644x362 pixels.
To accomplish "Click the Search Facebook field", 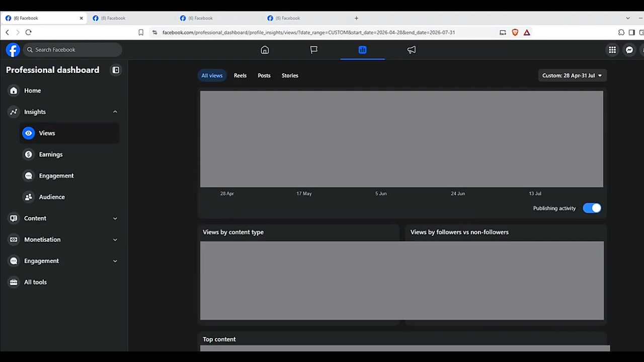I will tap(72, 50).
